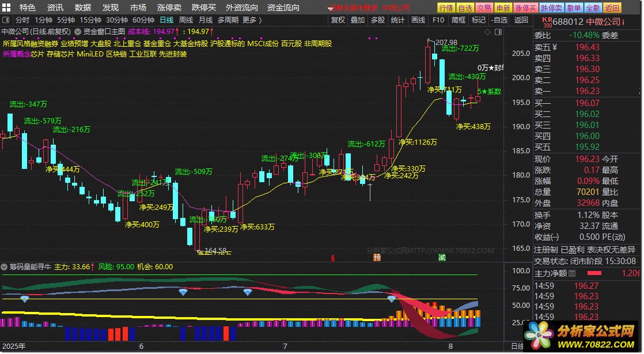Click 返回 in chart toolbar
This screenshot has width=644, height=354.
pyautogui.click(x=521, y=20)
